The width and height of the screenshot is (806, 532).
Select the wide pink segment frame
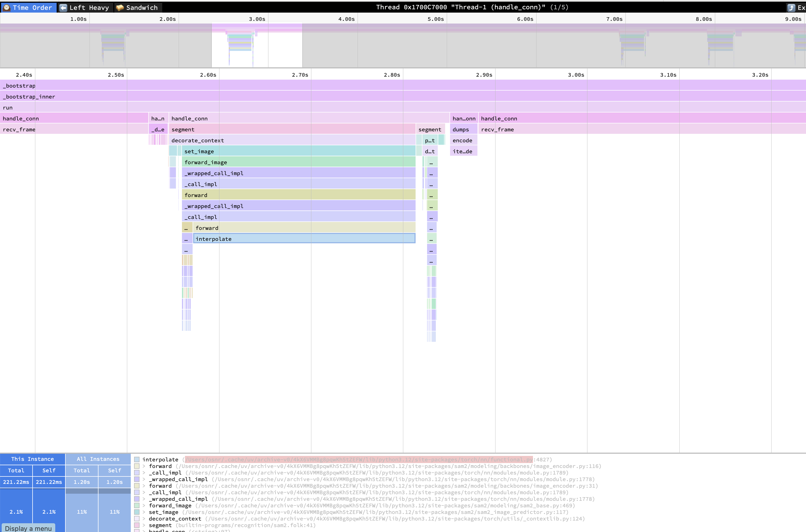pyautogui.click(x=292, y=129)
